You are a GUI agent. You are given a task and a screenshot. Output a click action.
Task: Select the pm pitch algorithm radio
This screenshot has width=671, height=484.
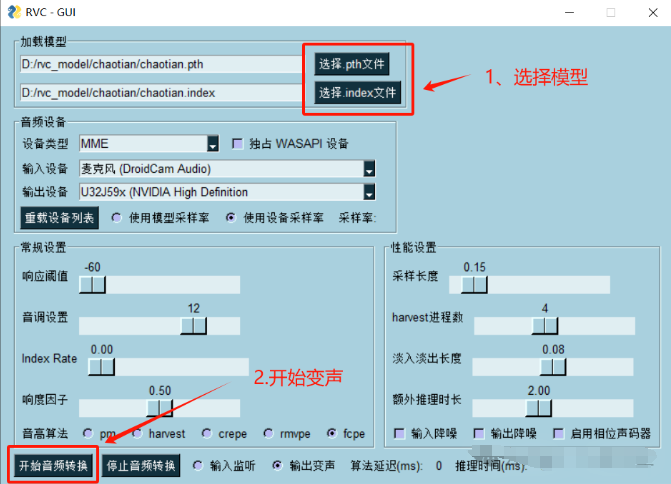(88, 434)
